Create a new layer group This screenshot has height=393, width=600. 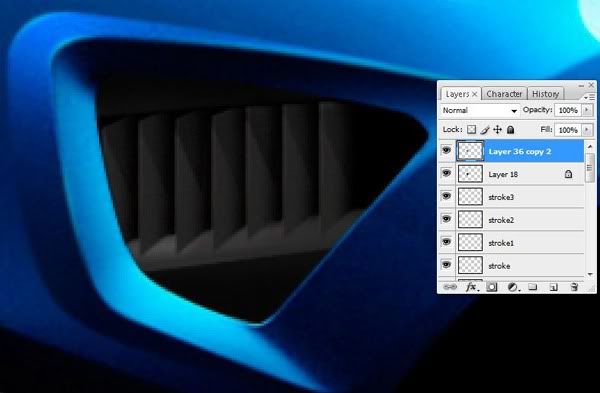533,287
